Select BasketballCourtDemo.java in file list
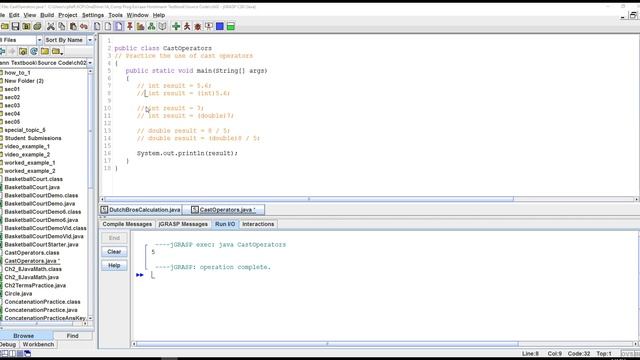 [x=40, y=203]
